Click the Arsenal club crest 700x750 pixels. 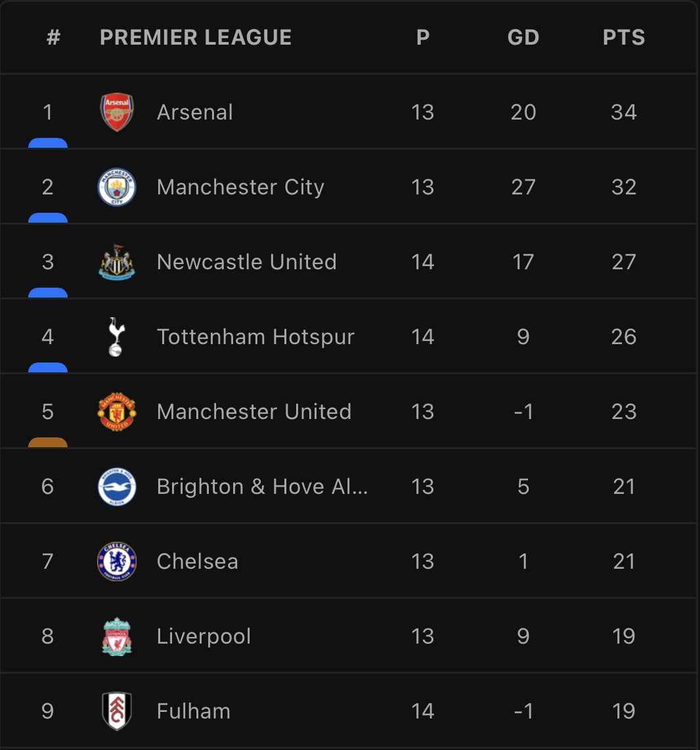(117, 112)
